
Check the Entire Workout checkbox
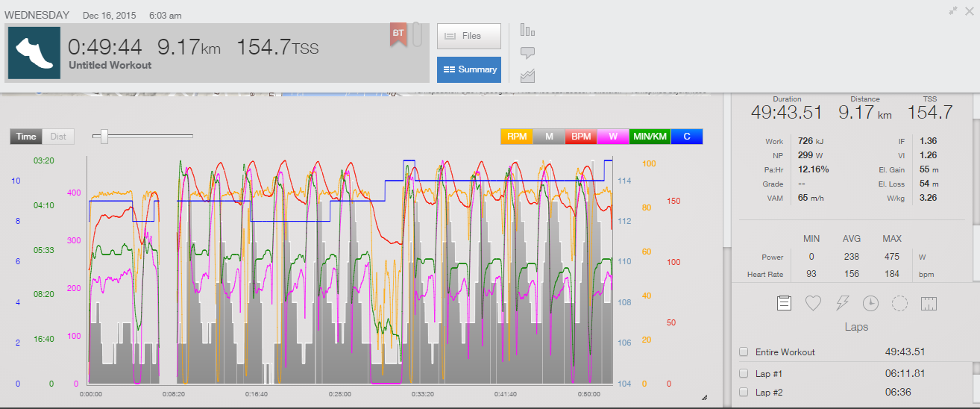coord(744,352)
